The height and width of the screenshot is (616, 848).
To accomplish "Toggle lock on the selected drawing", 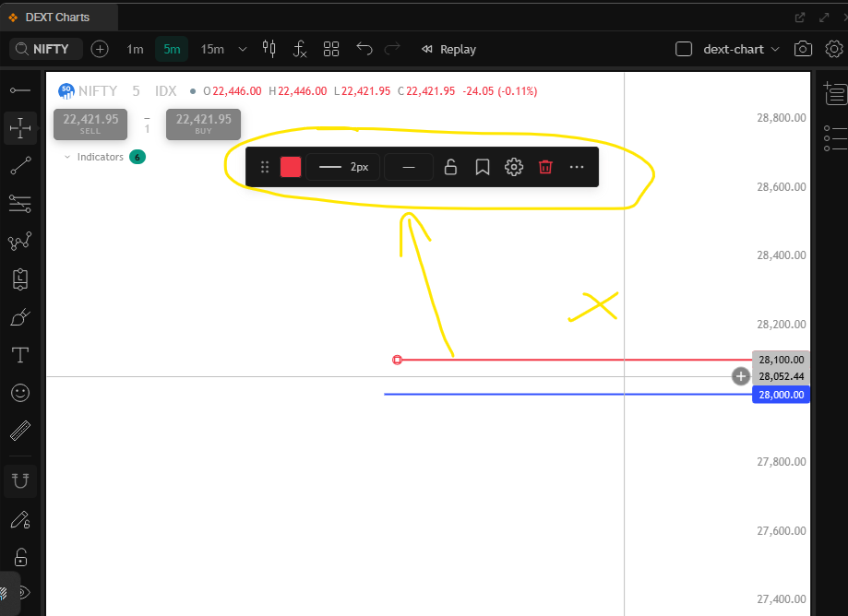I will (x=450, y=167).
